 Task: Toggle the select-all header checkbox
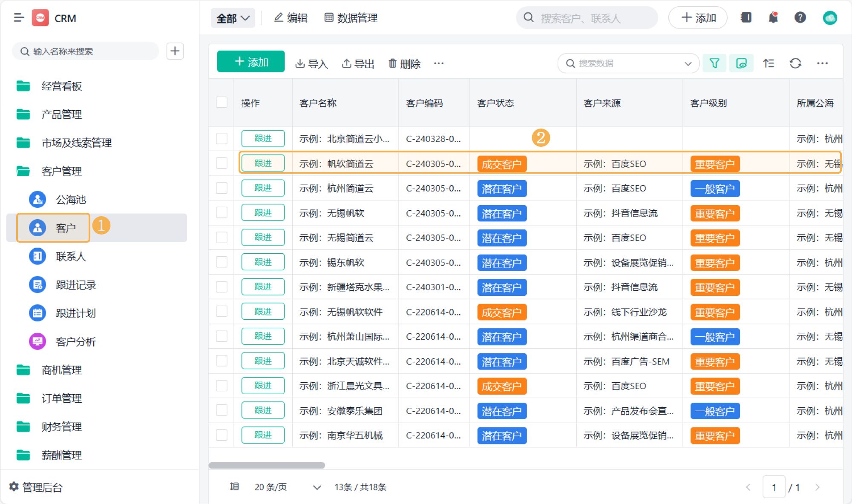[222, 103]
